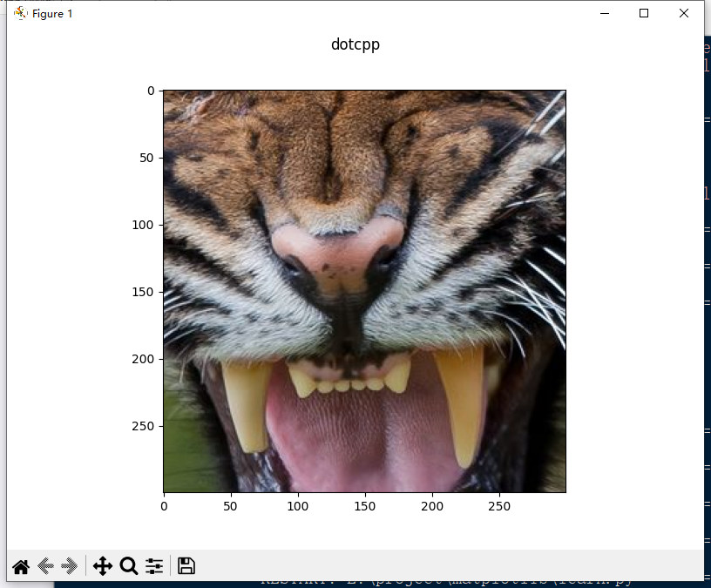This screenshot has height=588, width=711.
Task: Click the Home reset view icon
Action: point(21,566)
